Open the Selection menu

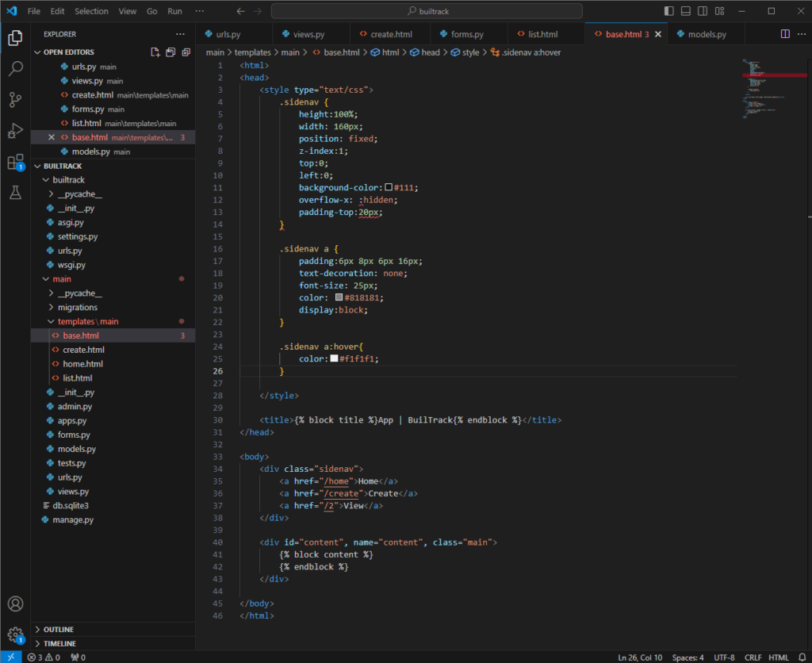(x=91, y=11)
